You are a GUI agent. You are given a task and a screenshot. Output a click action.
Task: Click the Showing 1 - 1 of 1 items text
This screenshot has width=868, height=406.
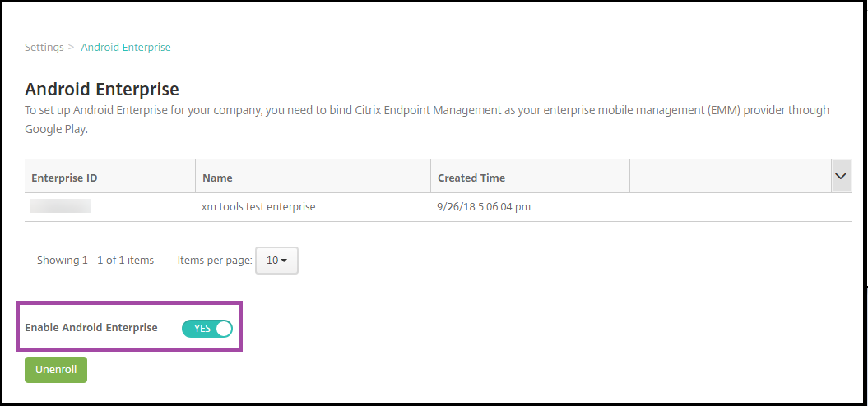pyautogui.click(x=95, y=261)
